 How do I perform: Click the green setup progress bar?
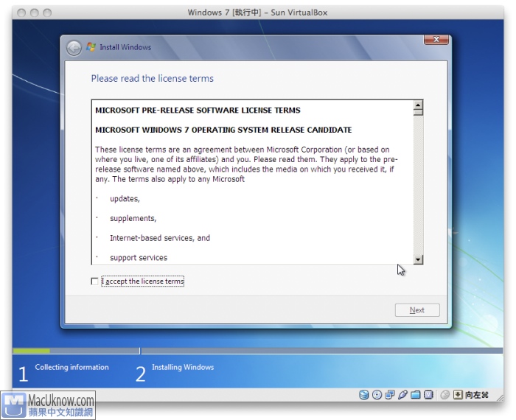(x=31, y=351)
